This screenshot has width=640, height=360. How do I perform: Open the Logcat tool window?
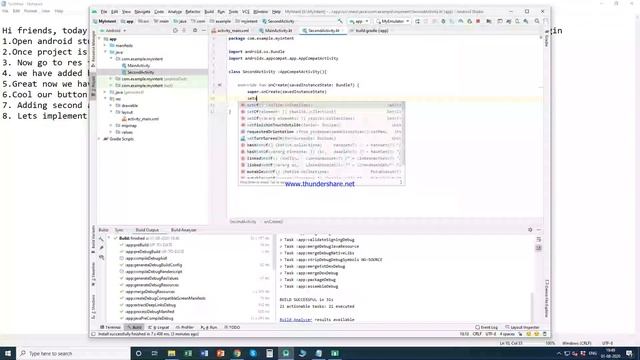tap(159, 327)
